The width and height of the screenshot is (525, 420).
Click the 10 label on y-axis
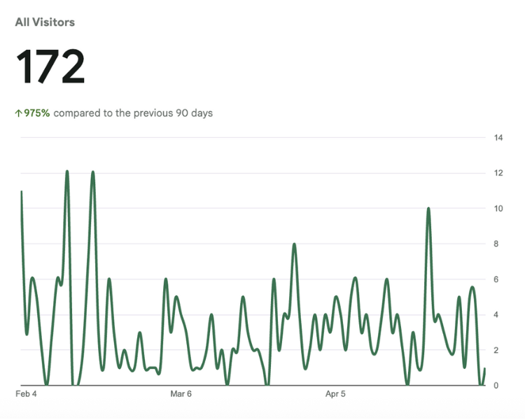coord(499,209)
